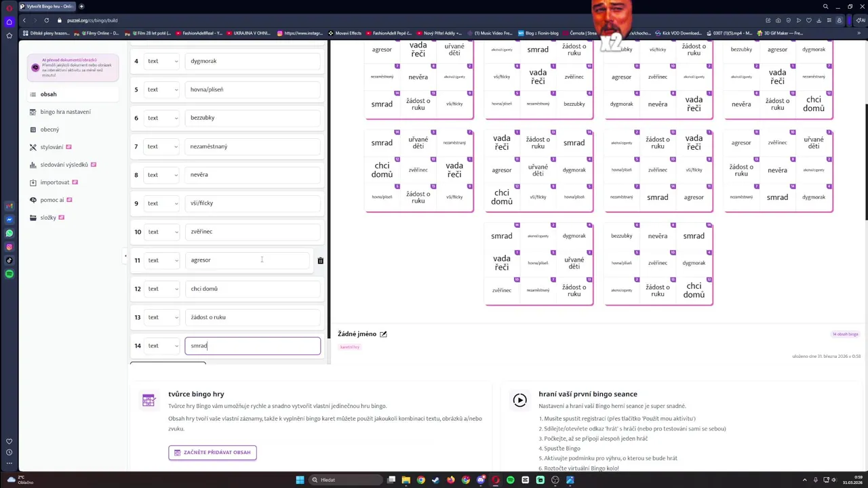Open downloads icon in browser toolbar
868x488 pixels.
coord(818,20)
